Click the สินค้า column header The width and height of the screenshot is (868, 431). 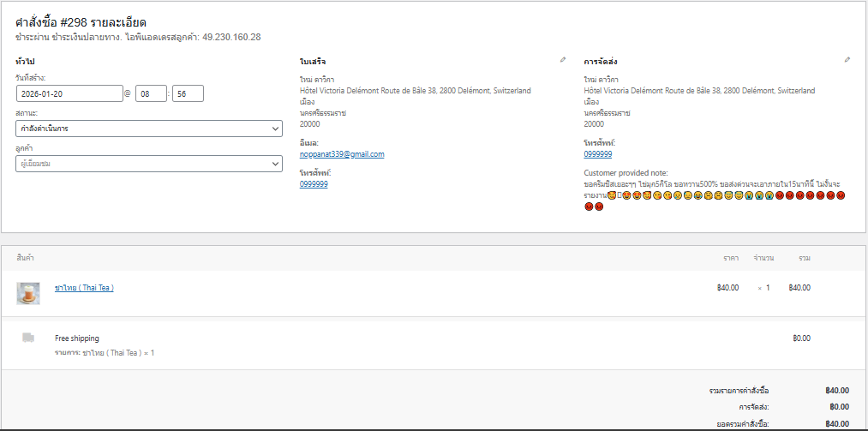(x=25, y=258)
